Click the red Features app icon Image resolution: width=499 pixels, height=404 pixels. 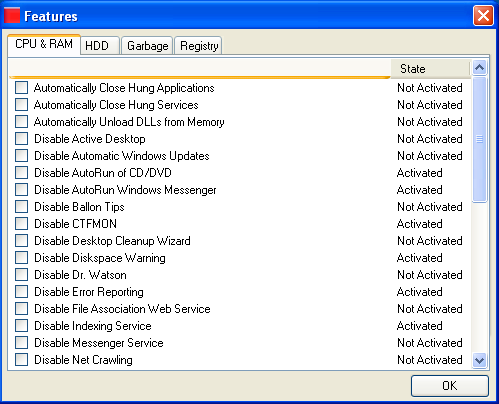(12, 15)
